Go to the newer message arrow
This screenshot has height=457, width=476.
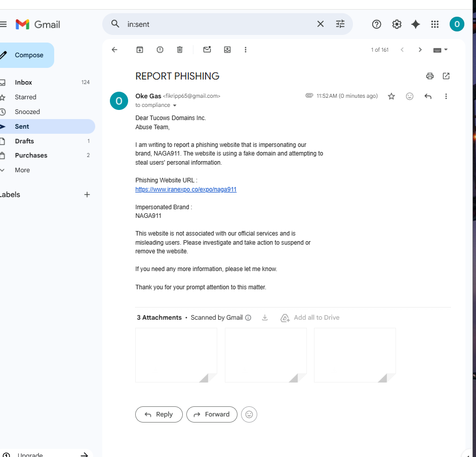click(402, 50)
